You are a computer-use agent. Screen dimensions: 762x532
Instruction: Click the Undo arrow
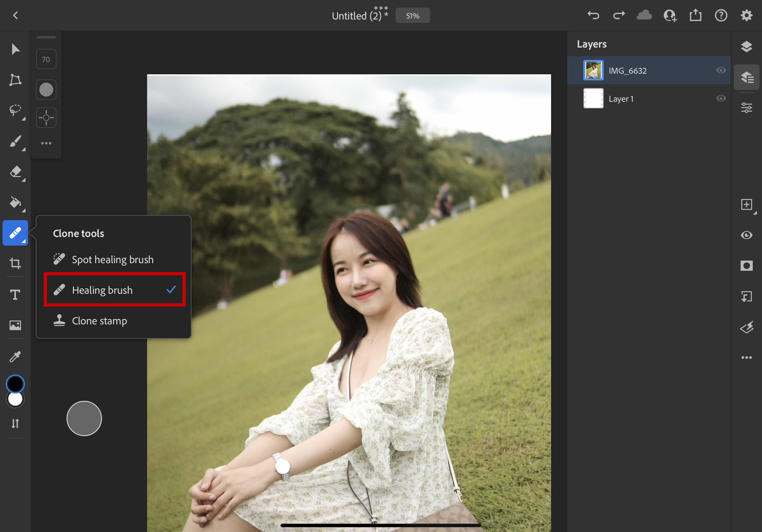click(x=593, y=16)
